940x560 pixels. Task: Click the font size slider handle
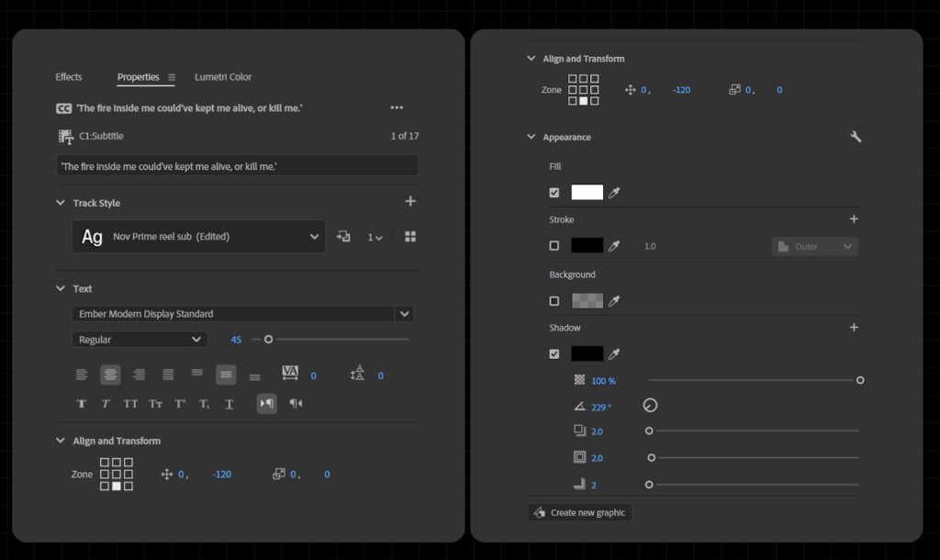pos(269,340)
